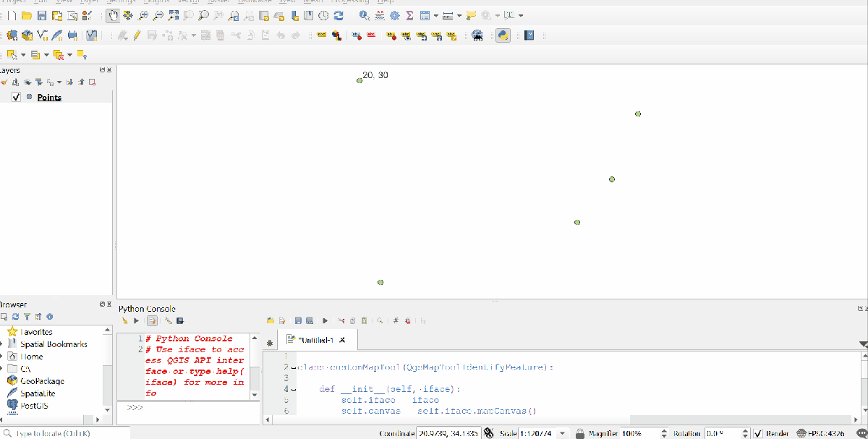Select the Pan Map hand tool
The height and width of the screenshot is (439, 868).
(x=113, y=15)
